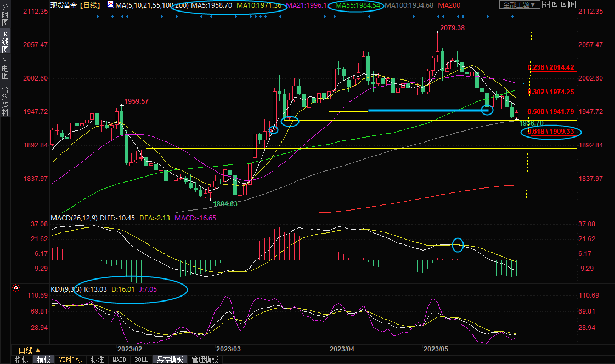Click the 另存模板 button
Screen dimensions: 615x364
click(170, 360)
